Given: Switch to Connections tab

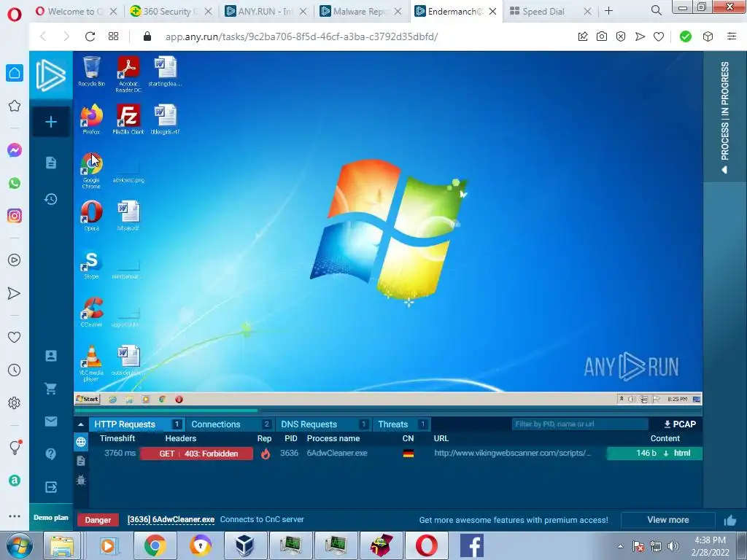Looking at the screenshot, I should 231,424.
